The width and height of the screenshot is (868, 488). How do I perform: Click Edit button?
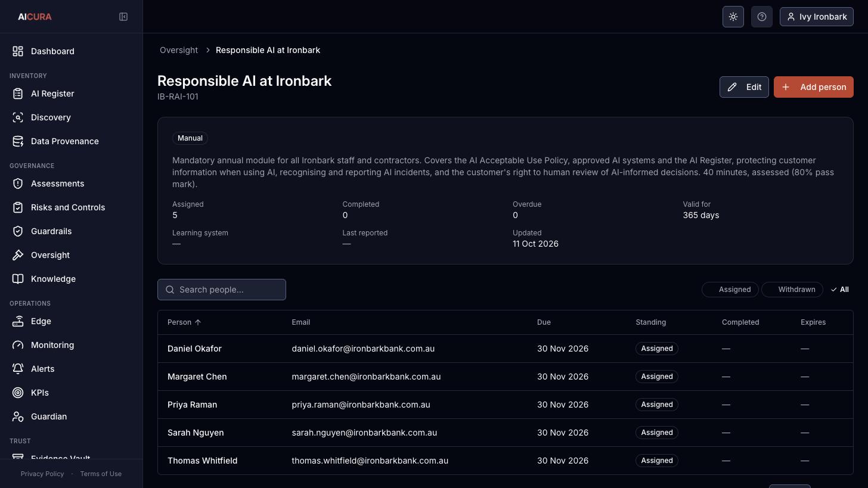pos(744,87)
